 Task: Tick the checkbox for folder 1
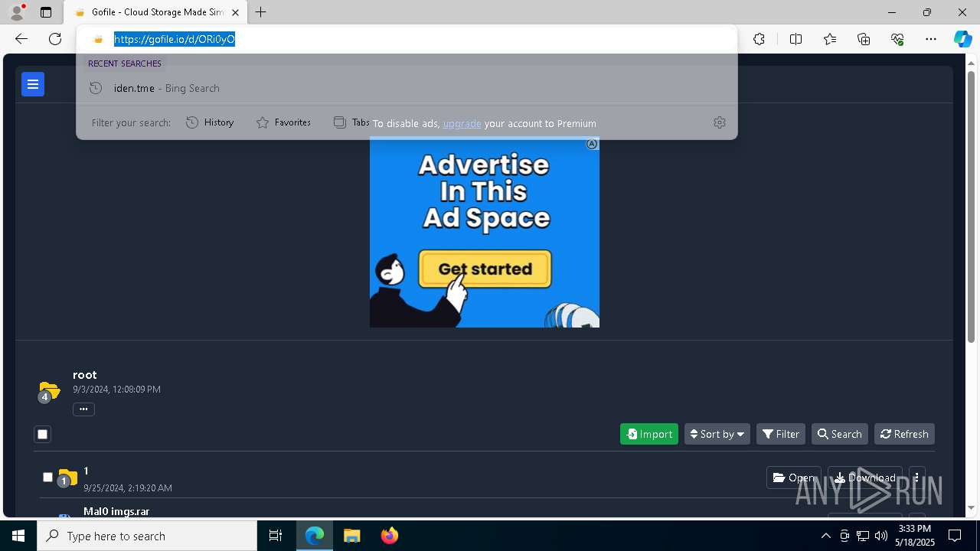point(47,477)
